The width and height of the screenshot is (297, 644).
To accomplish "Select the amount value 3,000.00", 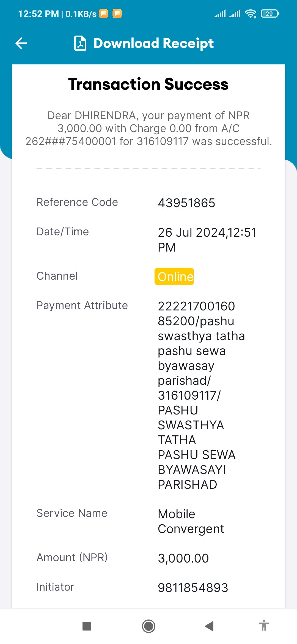I will coord(183,558).
